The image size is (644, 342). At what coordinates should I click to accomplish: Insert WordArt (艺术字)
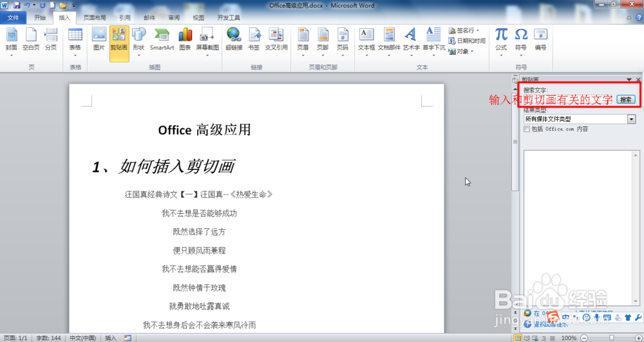[411, 41]
